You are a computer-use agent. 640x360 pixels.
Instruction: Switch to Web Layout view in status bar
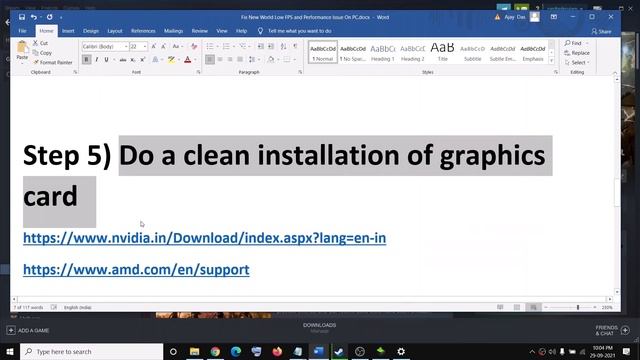(x=533, y=307)
